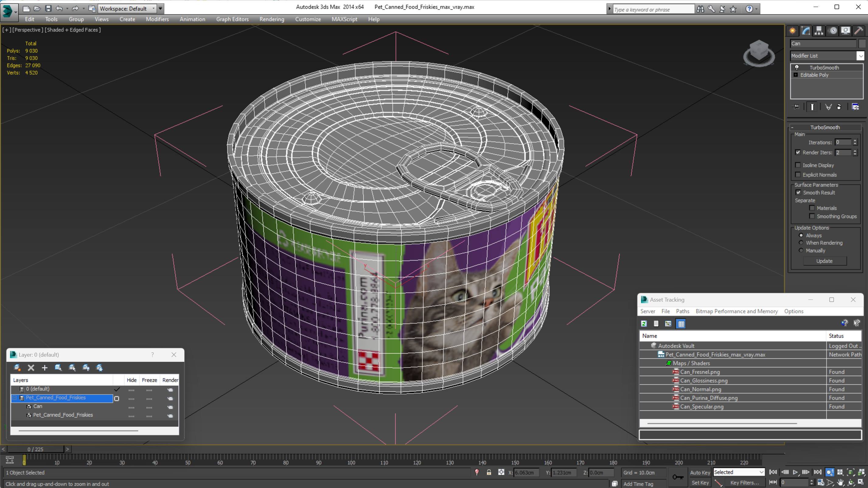Open Paths menu in Asset Tracking
868x488 pixels.
[x=682, y=311]
